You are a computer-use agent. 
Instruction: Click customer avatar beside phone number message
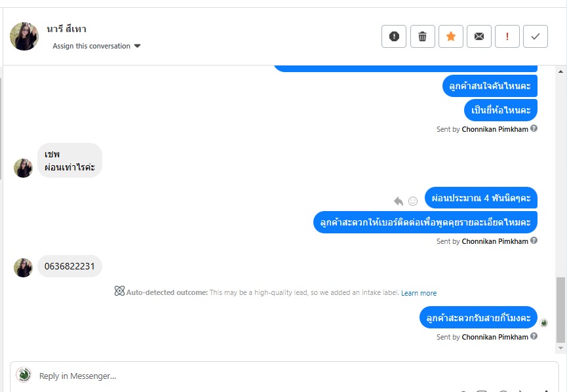24,267
